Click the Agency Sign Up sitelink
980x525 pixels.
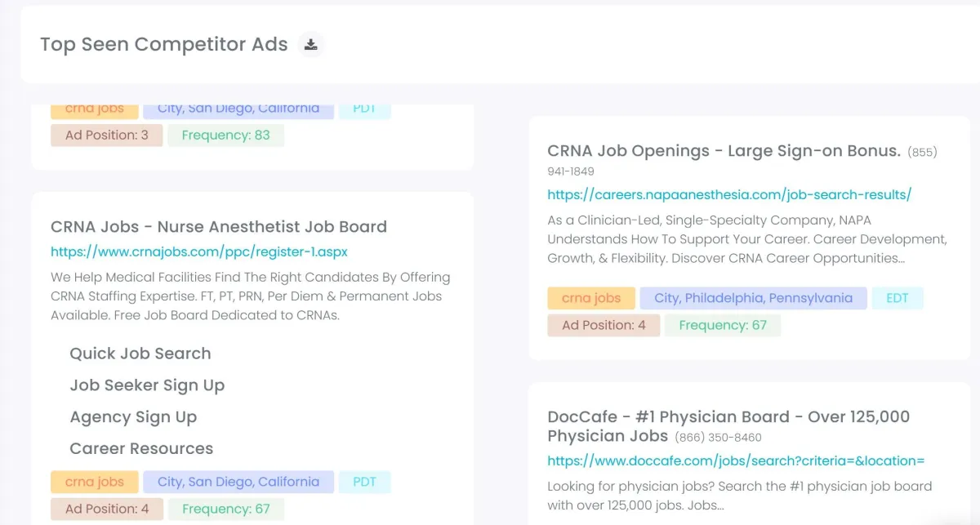click(133, 417)
